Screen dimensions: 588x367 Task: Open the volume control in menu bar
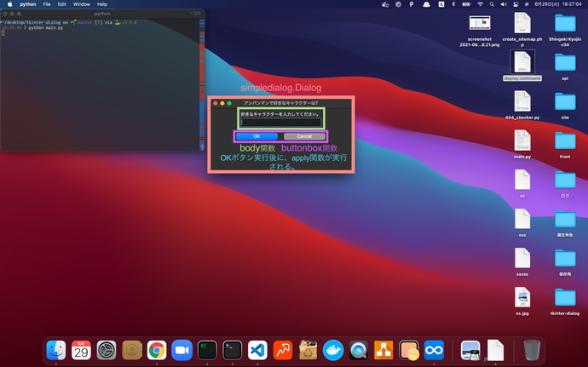[504, 4]
